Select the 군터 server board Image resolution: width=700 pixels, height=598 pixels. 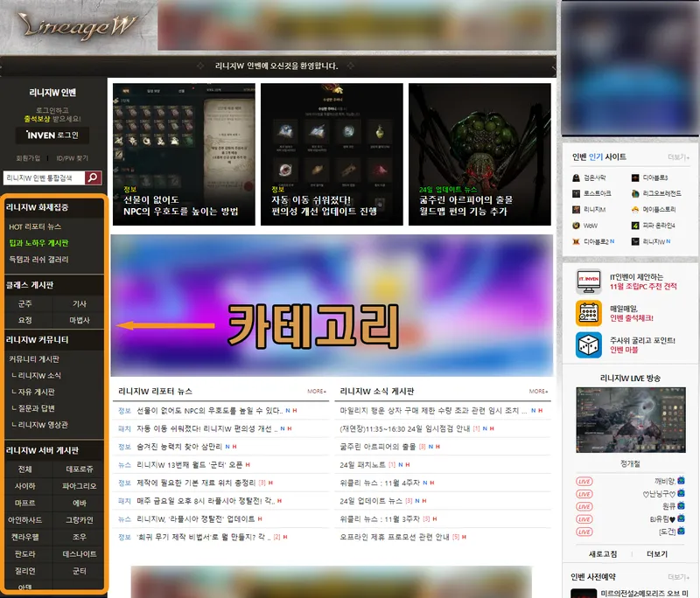(79, 571)
